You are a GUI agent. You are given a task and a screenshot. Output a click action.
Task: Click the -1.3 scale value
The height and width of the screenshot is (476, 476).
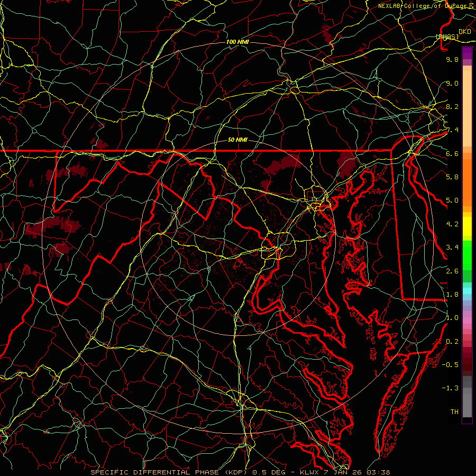coord(450,388)
